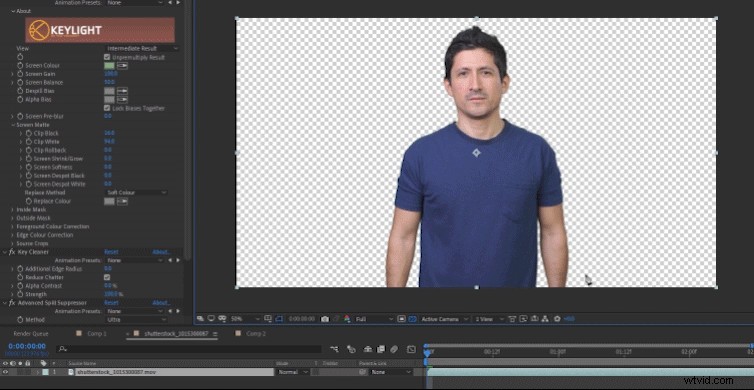Switch to the Comp 2 tab
The height and width of the screenshot is (390, 754).
[x=256, y=334]
